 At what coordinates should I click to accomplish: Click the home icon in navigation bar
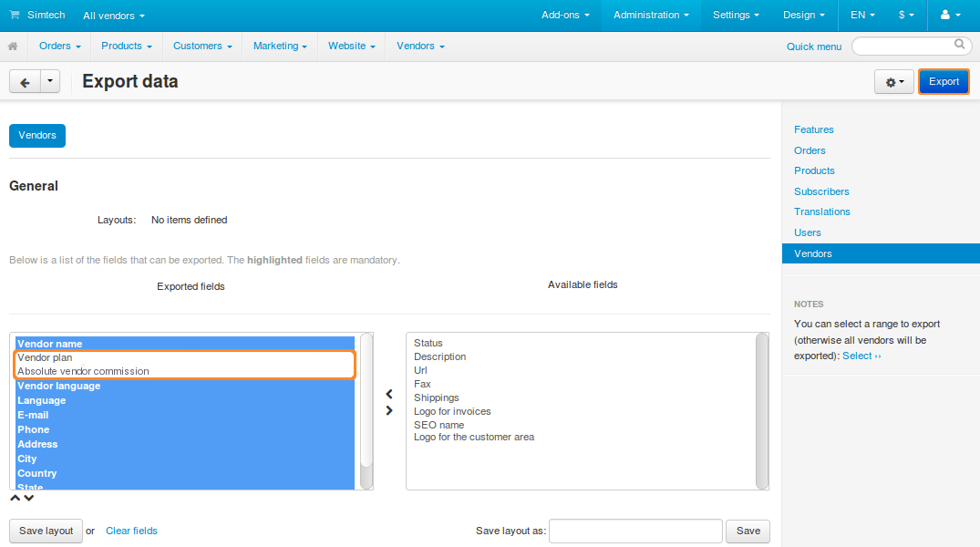(13, 46)
